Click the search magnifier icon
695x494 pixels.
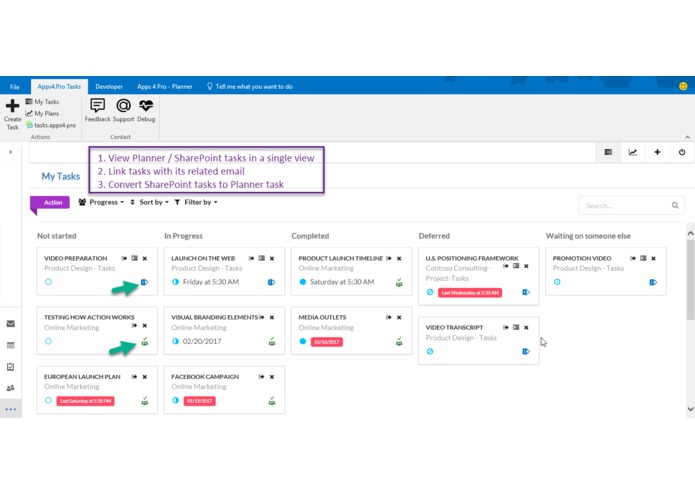[x=675, y=206]
